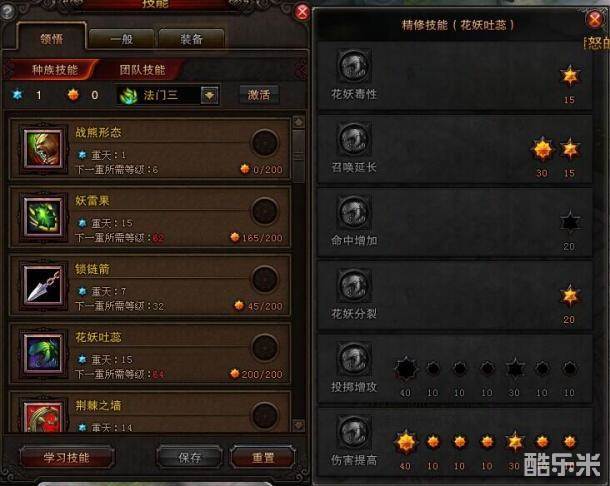Toggle the round slot beside 妖蕾果

point(265,211)
